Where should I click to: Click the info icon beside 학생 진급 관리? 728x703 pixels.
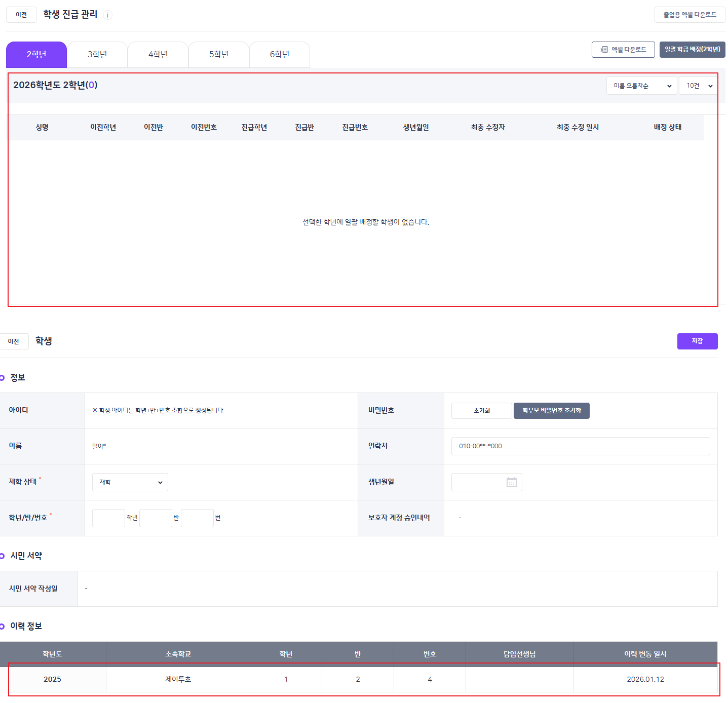[107, 15]
